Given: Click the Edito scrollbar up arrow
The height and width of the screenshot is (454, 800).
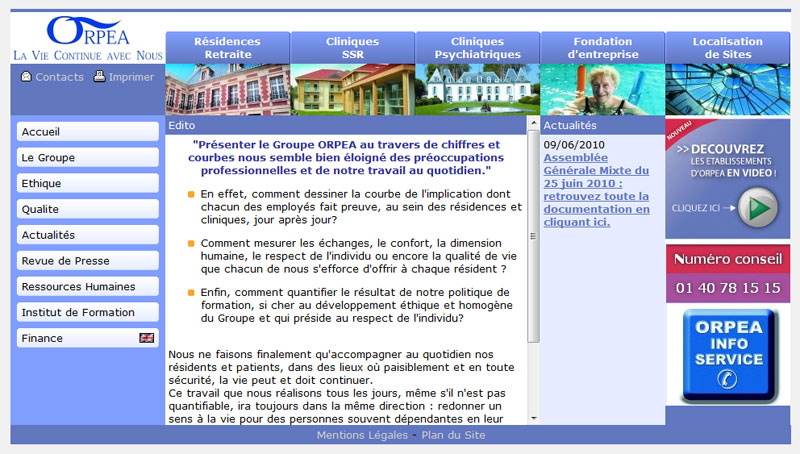Looking at the screenshot, I should tap(534, 123).
